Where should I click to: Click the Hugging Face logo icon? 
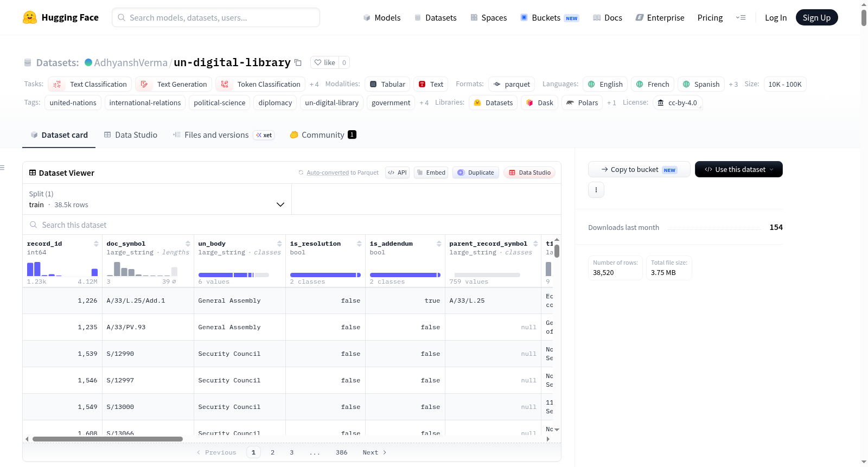pyautogui.click(x=30, y=17)
